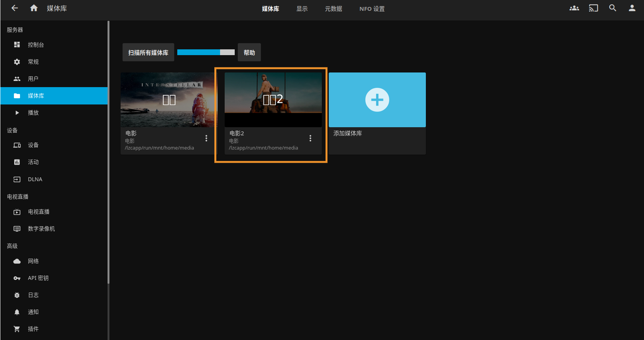
Task: Open SyncPlay group icon in header
Action: pos(574,8)
